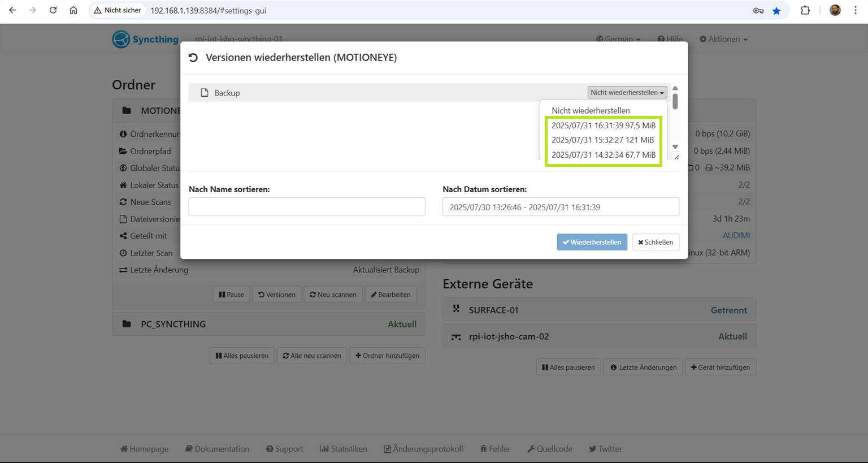Open the browser extensions puzzle icon
Screen dimensions: 868x463
click(805, 10)
